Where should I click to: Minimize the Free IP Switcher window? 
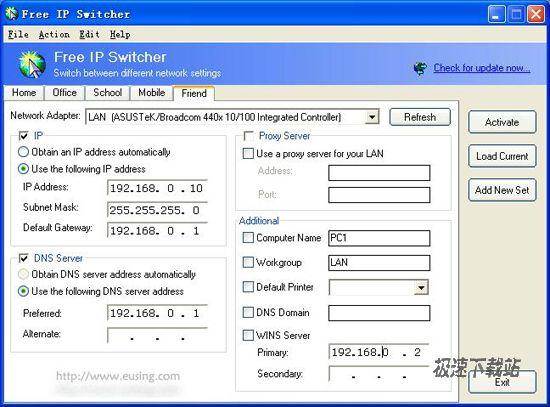(496, 14)
